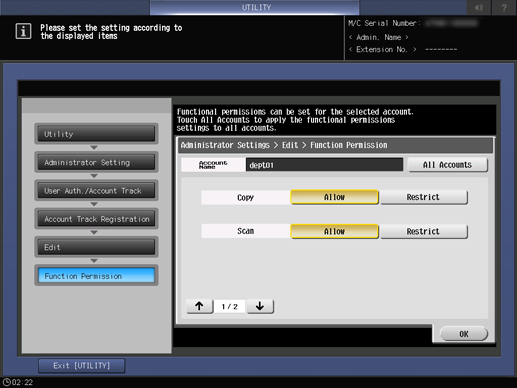Return to the Edit menu level
Screen dimensions: 517x388
click(x=96, y=247)
